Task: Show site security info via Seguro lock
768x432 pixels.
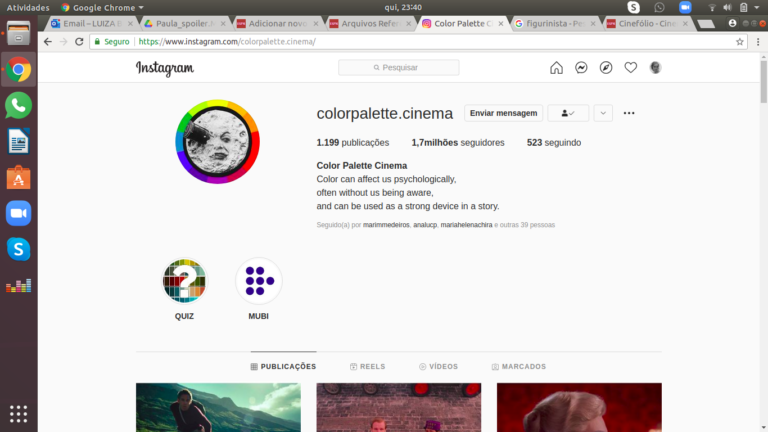Action: click(112, 42)
